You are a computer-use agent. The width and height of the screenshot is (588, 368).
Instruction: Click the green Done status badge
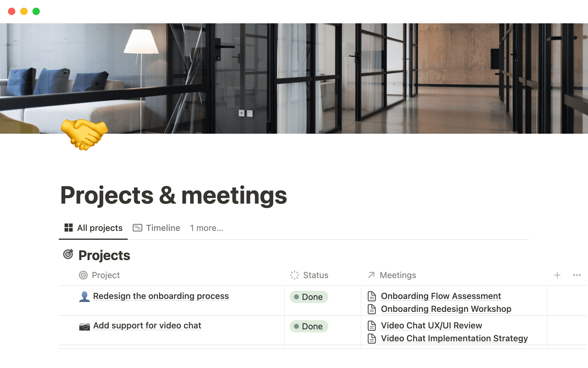[308, 297]
